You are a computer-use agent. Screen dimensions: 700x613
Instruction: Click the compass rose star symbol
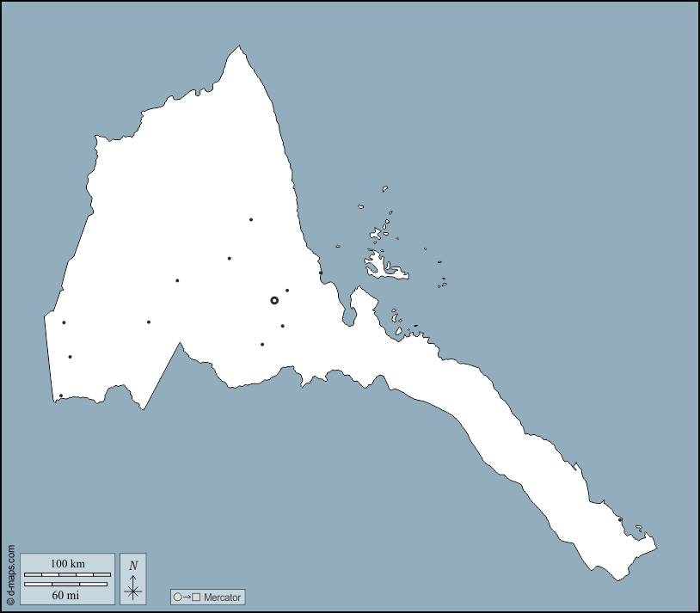click(133, 592)
